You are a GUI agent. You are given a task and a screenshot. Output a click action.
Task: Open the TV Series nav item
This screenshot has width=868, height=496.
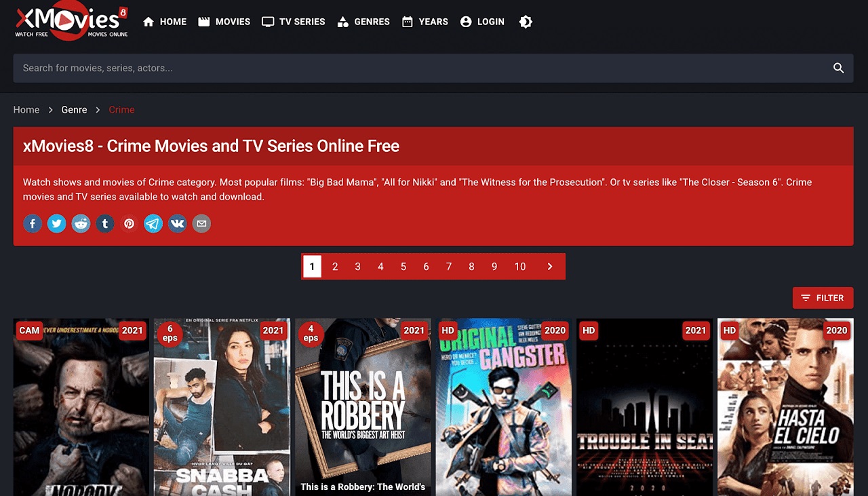coord(294,22)
